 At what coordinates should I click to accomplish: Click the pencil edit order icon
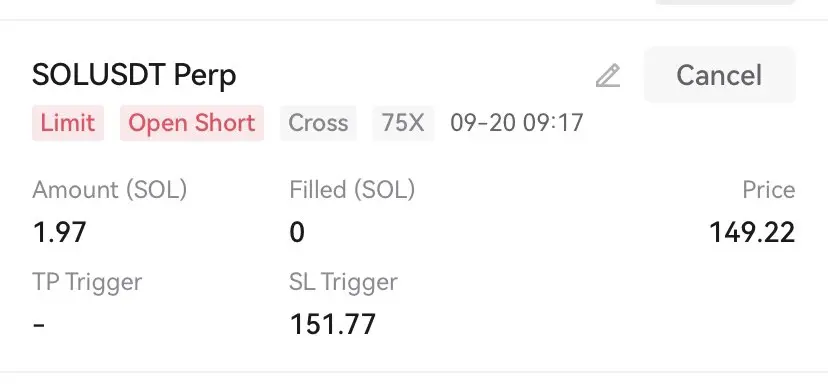[608, 75]
